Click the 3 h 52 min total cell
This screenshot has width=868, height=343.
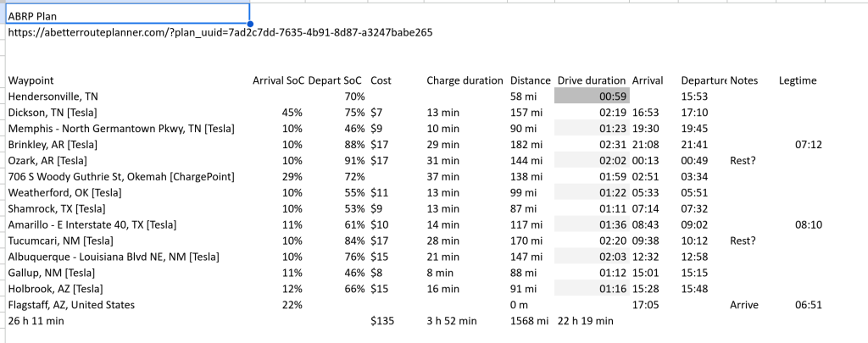coord(452,321)
